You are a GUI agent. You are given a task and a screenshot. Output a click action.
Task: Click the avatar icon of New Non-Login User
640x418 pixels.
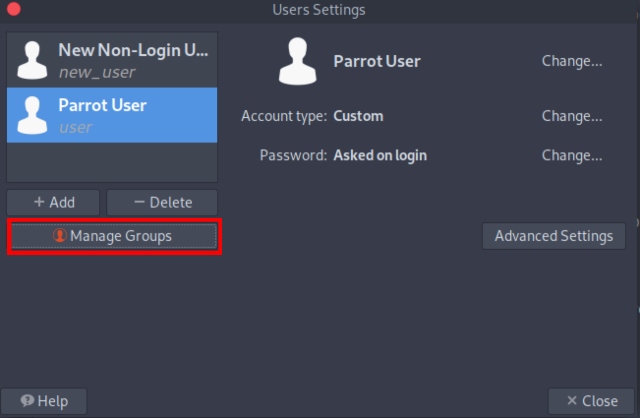pyautogui.click(x=31, y=59)
